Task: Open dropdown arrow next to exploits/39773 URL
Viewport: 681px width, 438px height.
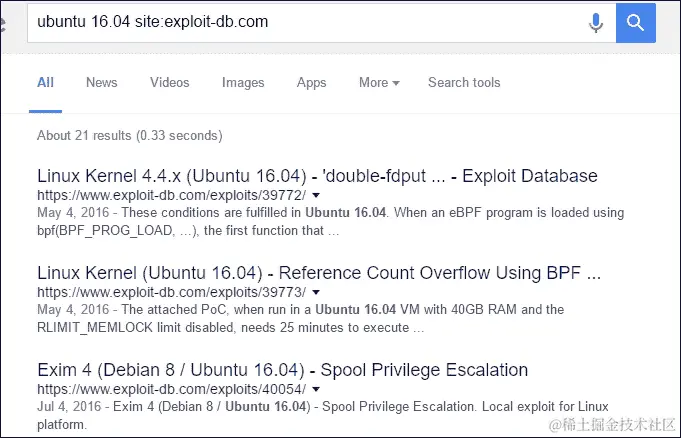Action: 316,292
